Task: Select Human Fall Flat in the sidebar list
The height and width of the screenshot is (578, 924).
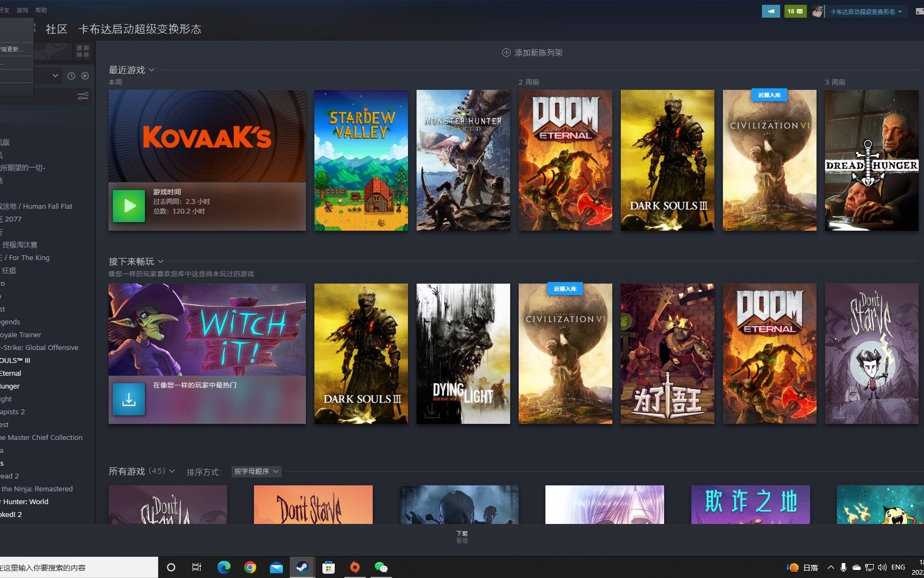Action: pyautogui.click(x=36, y=206)
